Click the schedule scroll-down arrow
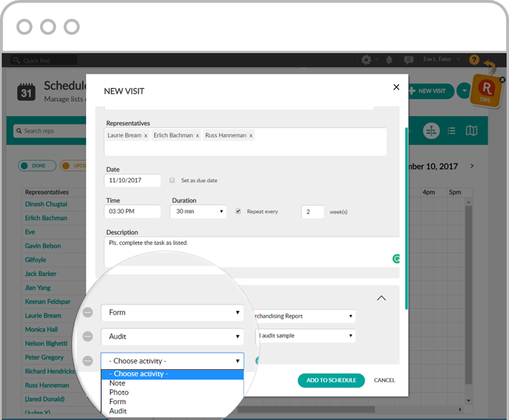 (468, 401)
